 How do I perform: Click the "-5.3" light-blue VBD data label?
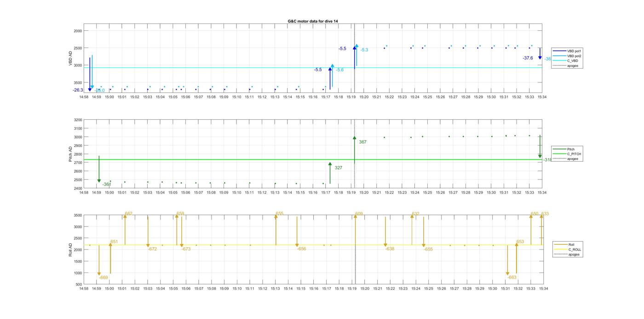364,50
